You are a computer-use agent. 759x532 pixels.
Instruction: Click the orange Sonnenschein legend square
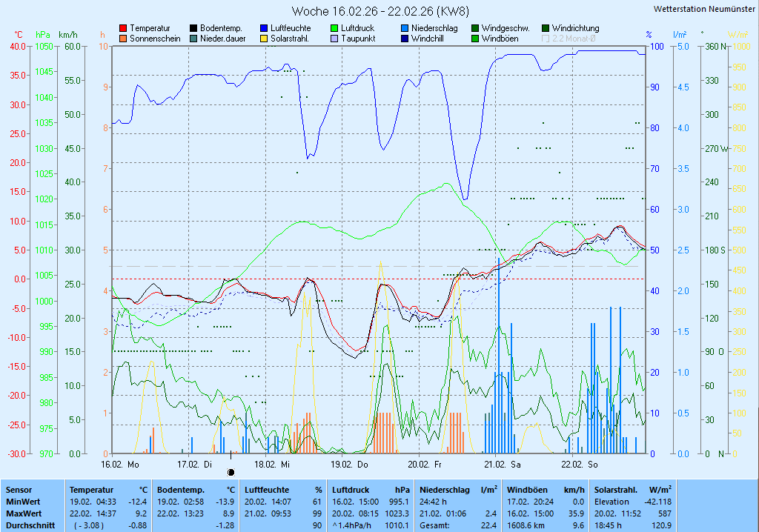[x=123, y=39]
